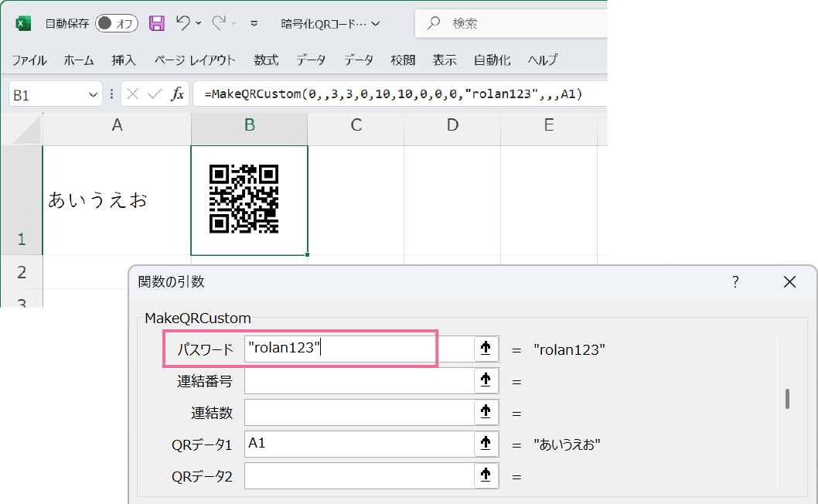Click the dialog arguments scrollbar thumb
The width and height of the screenshot is (818, 504).
coord(787,399)
